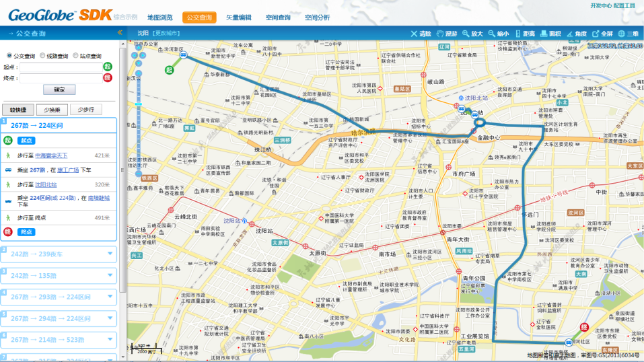Collapse the left bus query side panel
This screenshot has width=644, height=362.
point(120,32)
